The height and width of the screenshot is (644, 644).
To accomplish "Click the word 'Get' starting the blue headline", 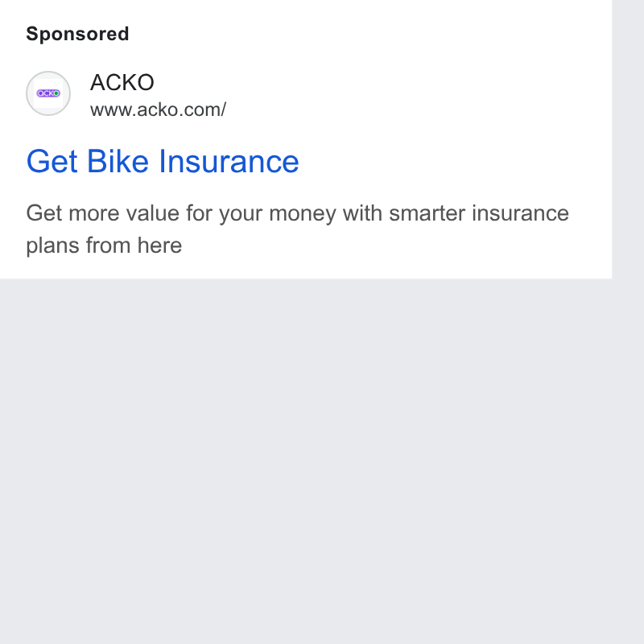I will pyautogui.click(x=52, y=162).
